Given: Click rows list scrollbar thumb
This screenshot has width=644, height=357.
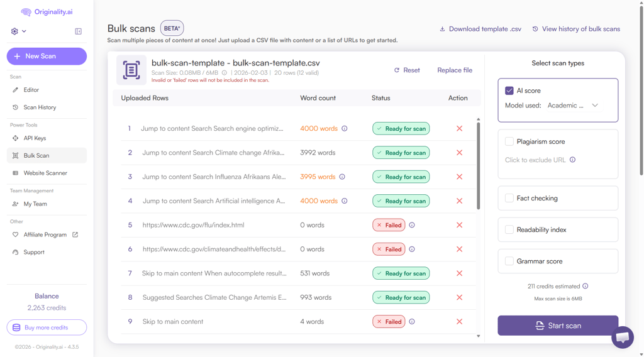Looking at the screenshot, I should pos(478,166).
